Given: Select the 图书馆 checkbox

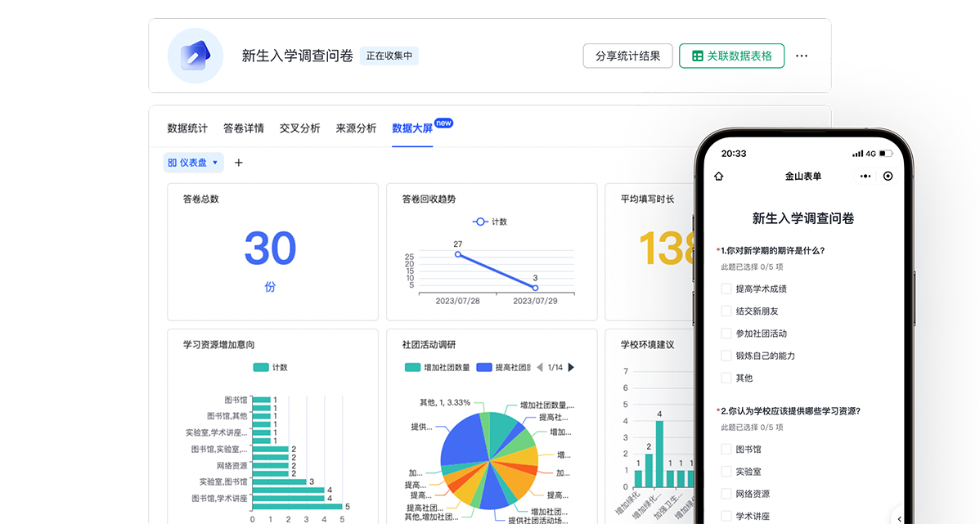Looking at the screenshot, I should [726, 449].
